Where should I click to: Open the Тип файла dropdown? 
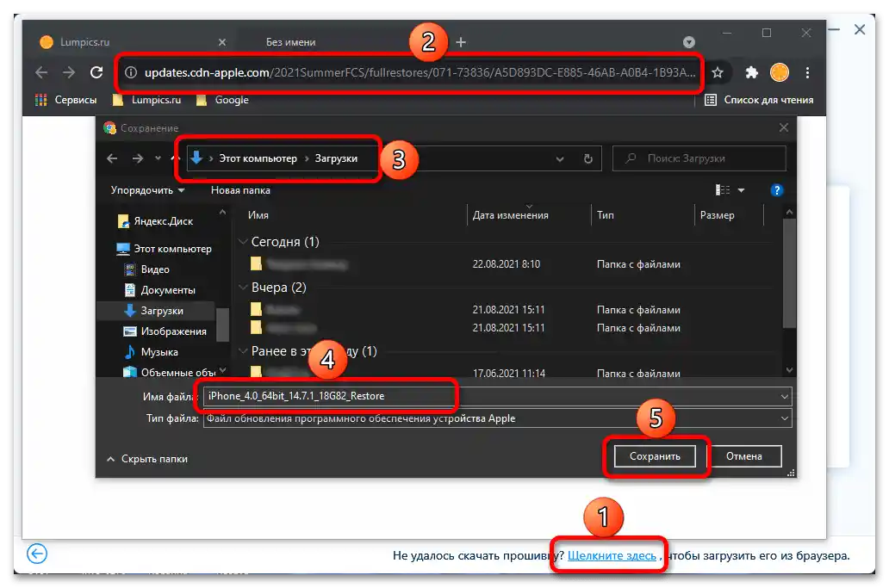click(497, 418)
